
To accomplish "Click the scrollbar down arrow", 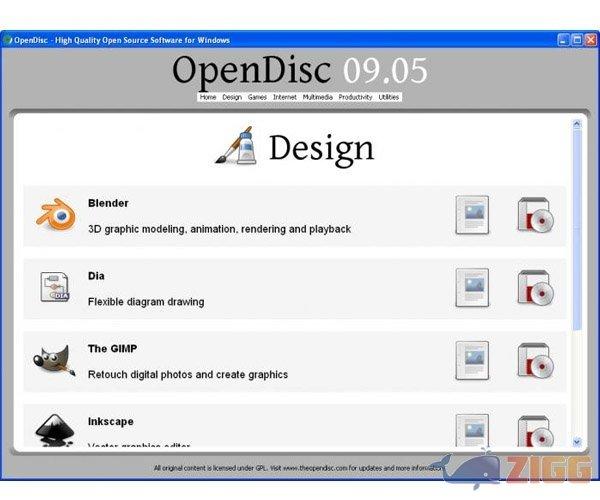I will (x=577, y=441).
